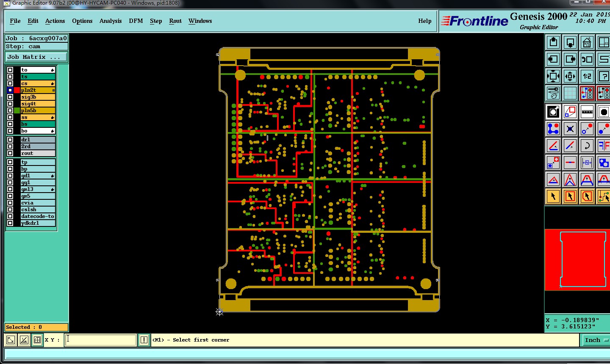Open the Help menu
The width and height of the screenshot is (610, 364).
(x=425, y=21)
